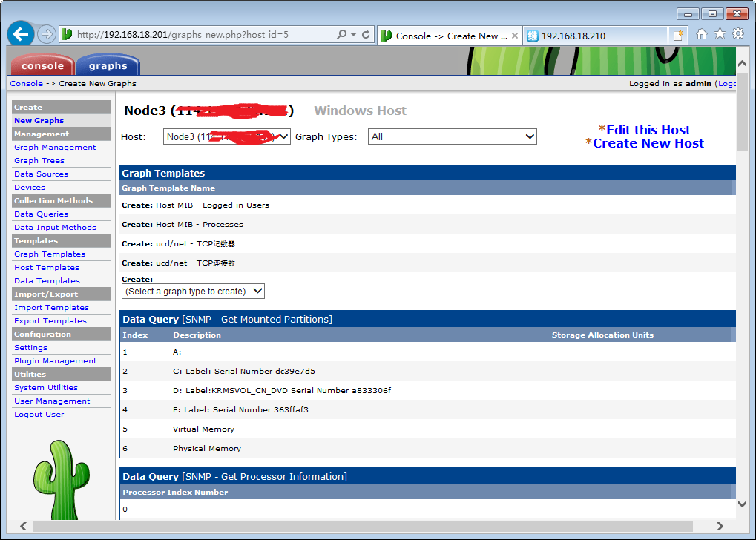Select partition row E: Serial Number 363ffaf3
This screenshot has height=540, width=756.
(x=427, y=409)
